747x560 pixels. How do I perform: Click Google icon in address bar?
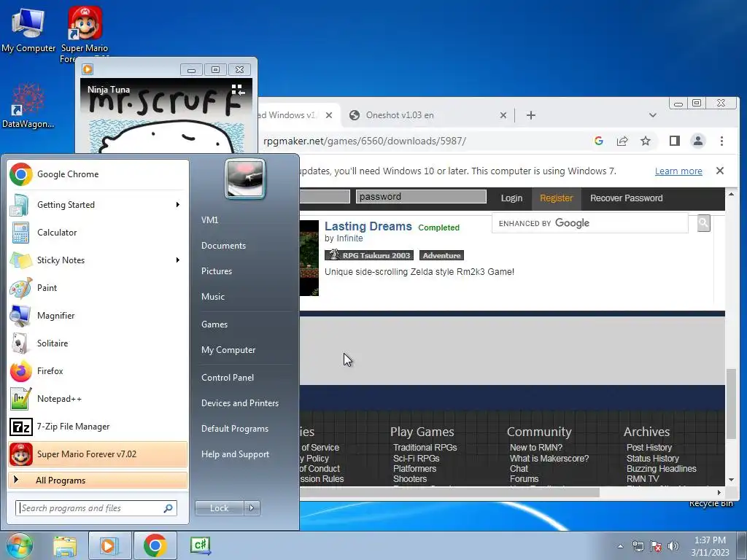click(x=599, y=141)
